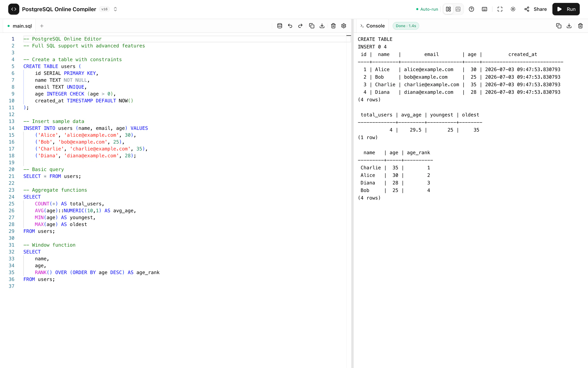588x368 pixels.
Task: Copy the editor code
Action: click(312, 26)
